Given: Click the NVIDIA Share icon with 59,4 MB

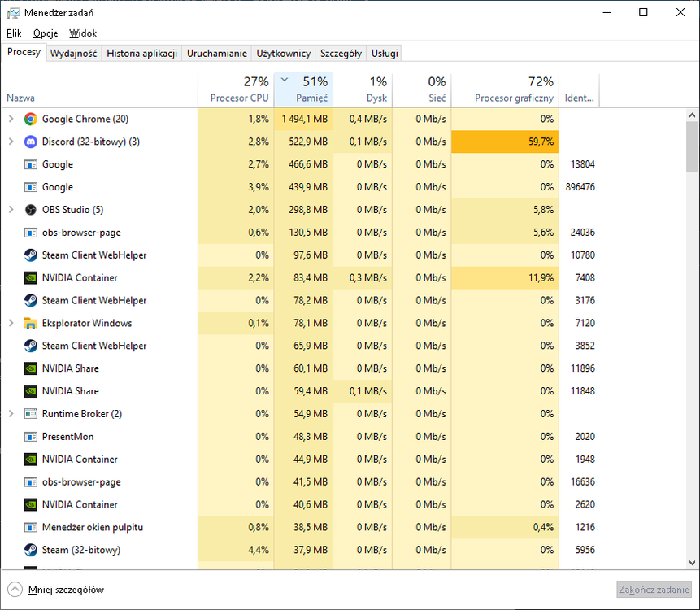Looking at the screenshot, I should tap(30, 391).
